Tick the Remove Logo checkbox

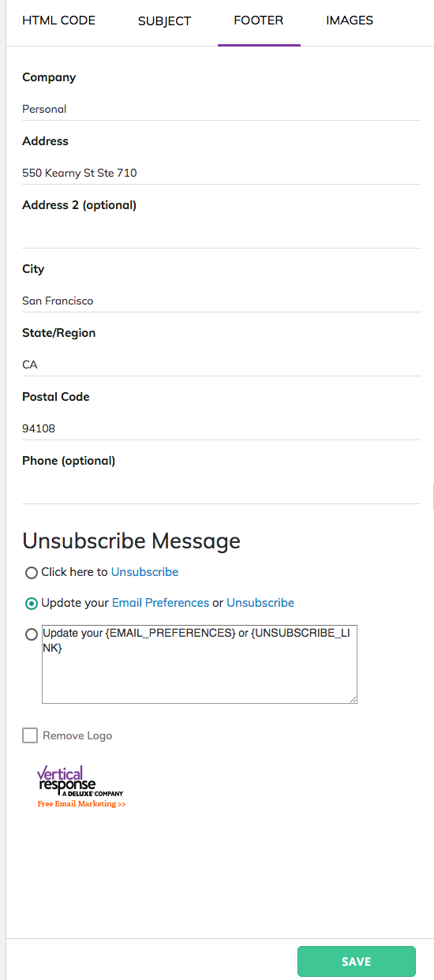click(x=30, y=735)
